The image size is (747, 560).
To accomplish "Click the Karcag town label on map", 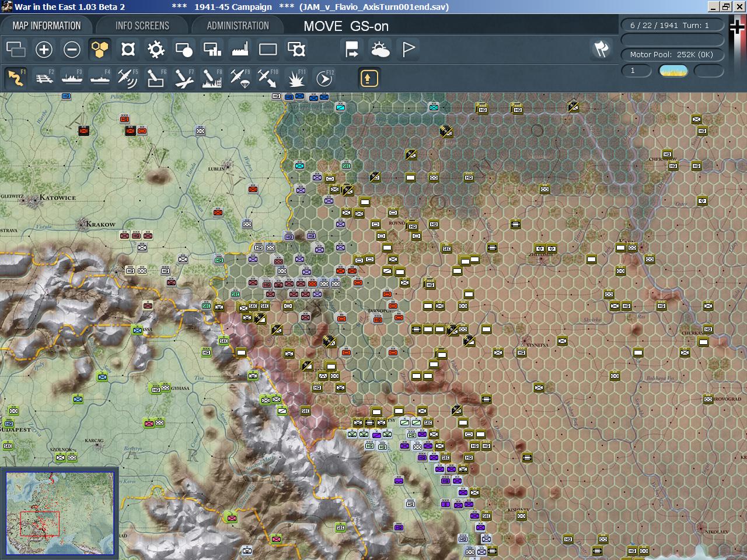I will pyautogui.click(x=94, y=441).
